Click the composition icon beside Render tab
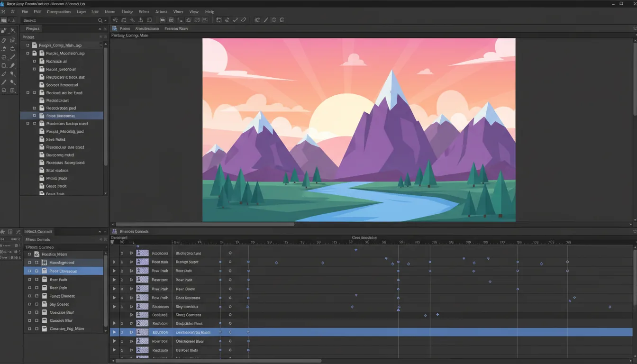Viewport: 637px width, 364px height. [115, 28]
